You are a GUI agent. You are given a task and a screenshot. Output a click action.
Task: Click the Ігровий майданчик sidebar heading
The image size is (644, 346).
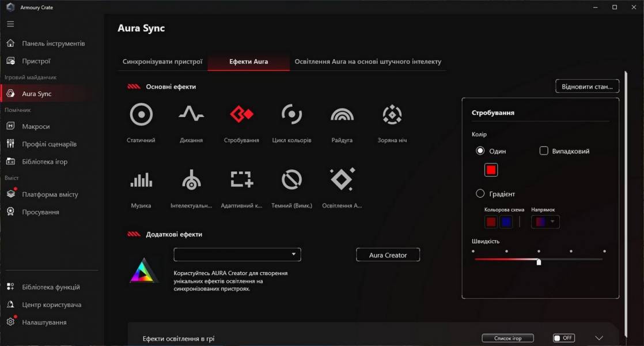pos(31,77)
